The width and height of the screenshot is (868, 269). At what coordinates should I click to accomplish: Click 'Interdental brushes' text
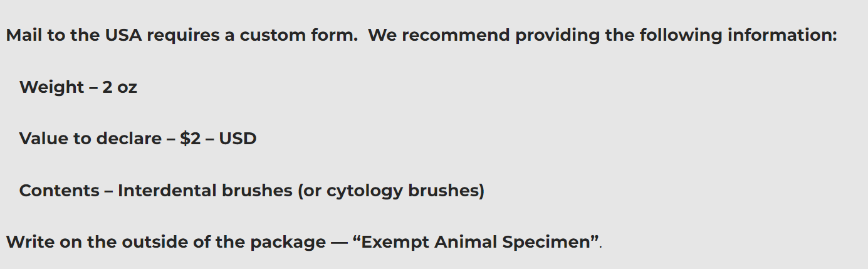pos(205,190)
